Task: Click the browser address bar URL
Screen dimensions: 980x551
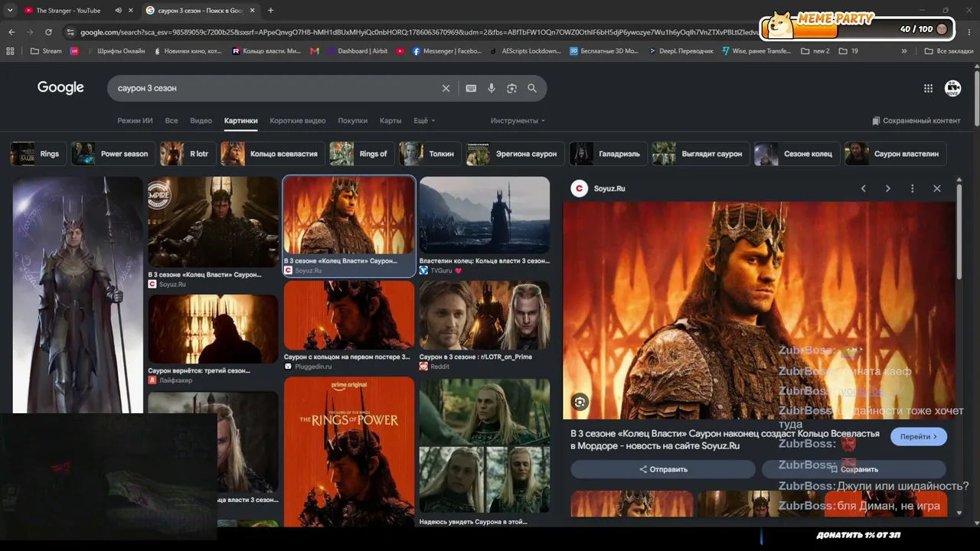Action: (417, 32)
